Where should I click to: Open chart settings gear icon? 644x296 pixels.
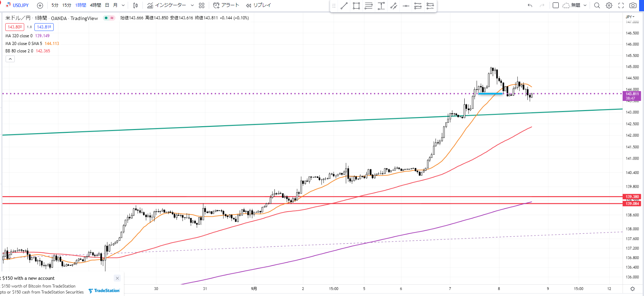tap(609, 5)
